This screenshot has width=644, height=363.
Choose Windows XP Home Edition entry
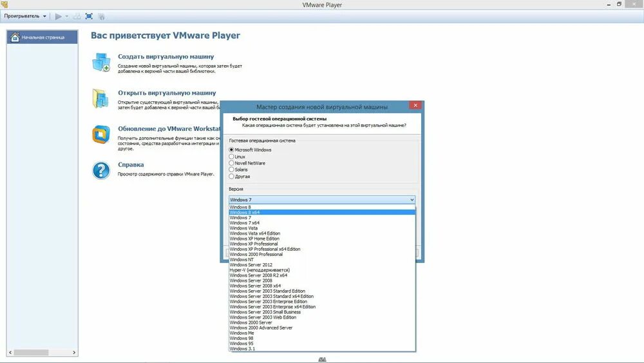322,239
